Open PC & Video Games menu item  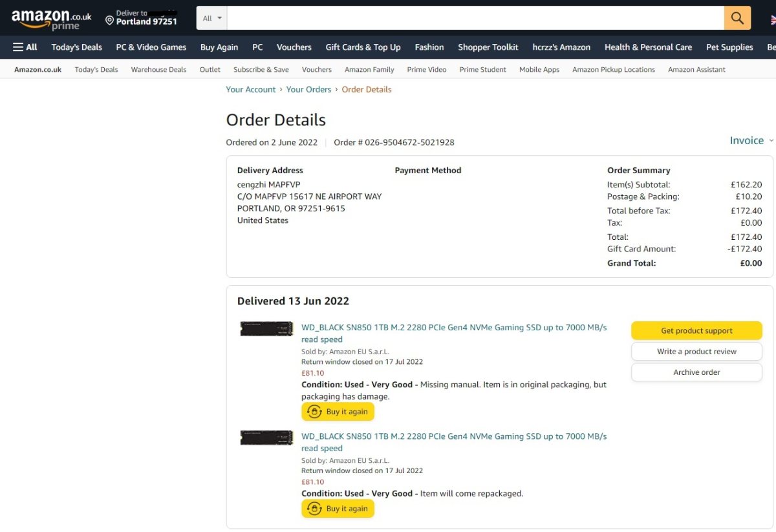[x=151, y=47]
